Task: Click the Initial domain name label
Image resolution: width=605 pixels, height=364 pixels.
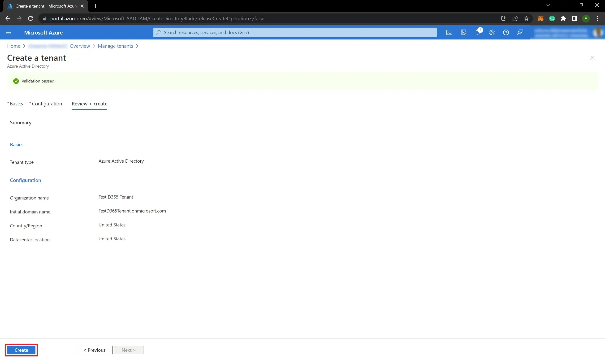Action: [30, 212]
